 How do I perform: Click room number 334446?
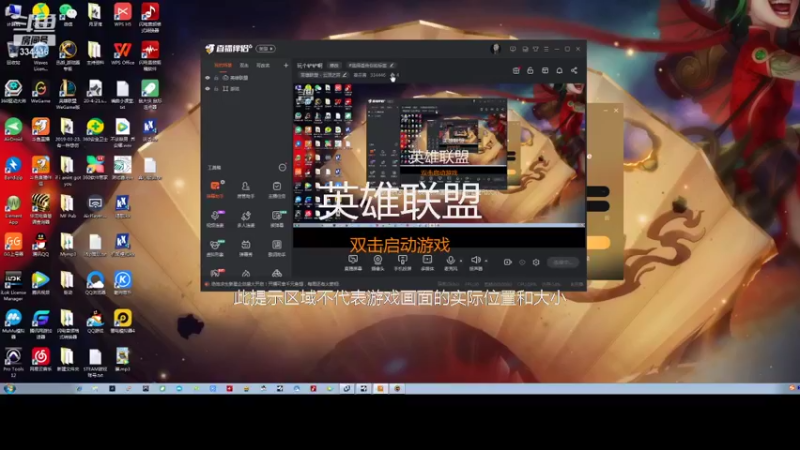click(378, 75)
